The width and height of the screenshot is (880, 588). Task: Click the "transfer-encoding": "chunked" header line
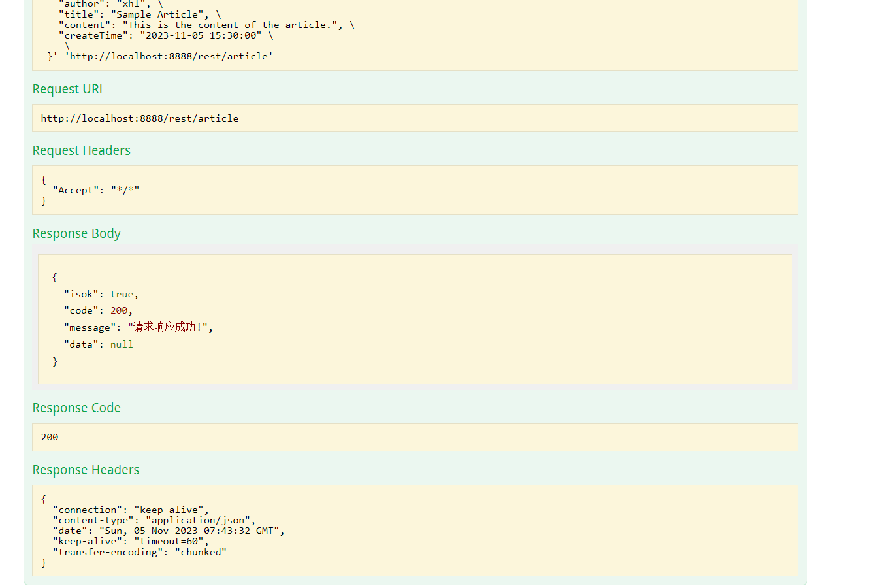coord(140,552)
